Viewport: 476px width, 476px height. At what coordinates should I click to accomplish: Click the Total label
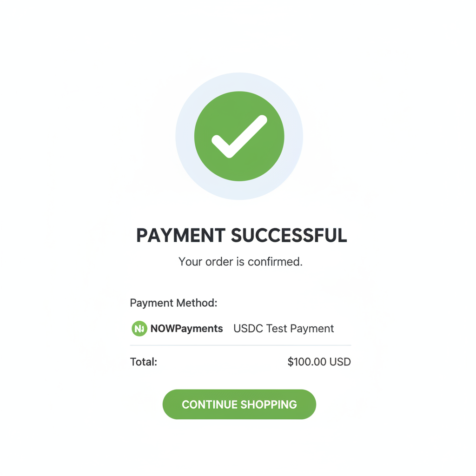point(143,362)
